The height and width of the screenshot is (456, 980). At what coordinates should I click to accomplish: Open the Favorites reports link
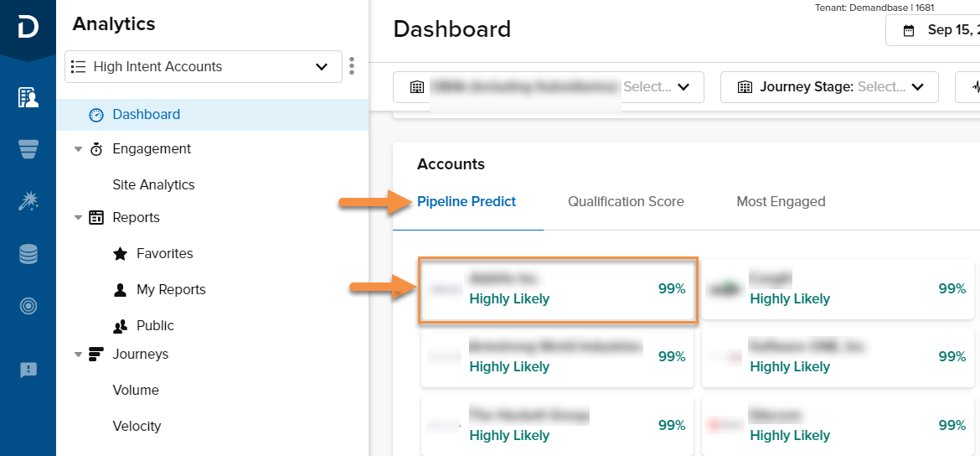click(x=165, y=253)
